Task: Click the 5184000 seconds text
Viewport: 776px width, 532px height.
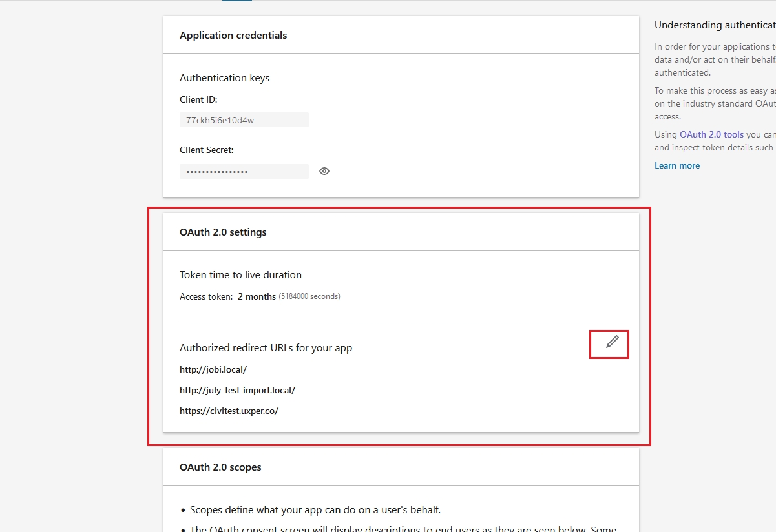Action: [309, 296]
